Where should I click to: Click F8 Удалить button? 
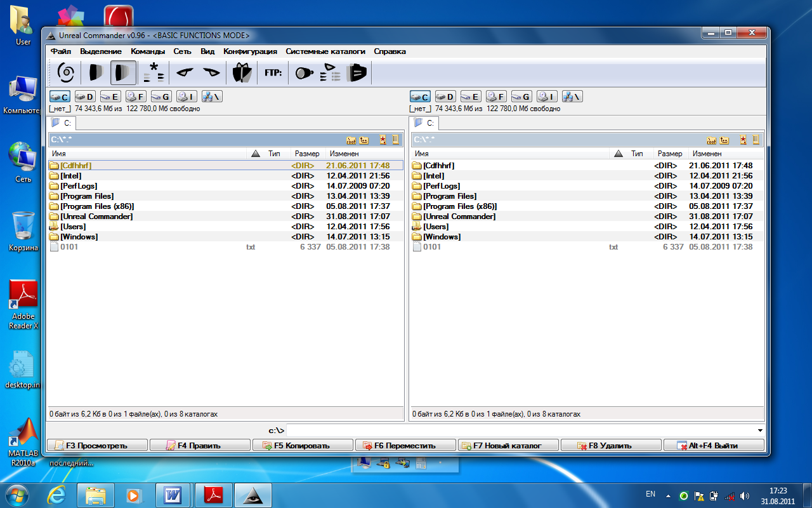point(611,445)
